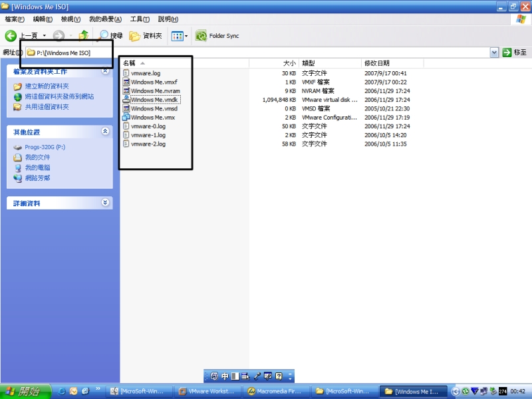Image resolution: width=532 pixels, height=399 pixels.
Task: Sort files by the 大小 column header
Action: point(274,63)
